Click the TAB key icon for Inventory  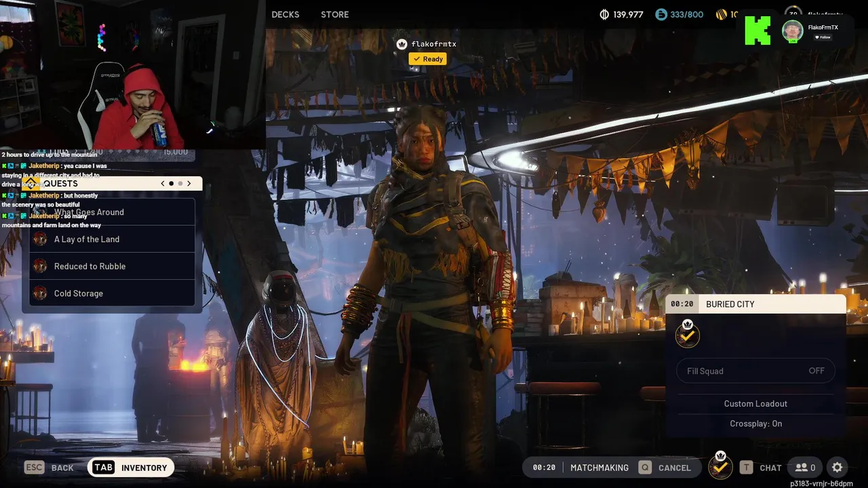103,468
